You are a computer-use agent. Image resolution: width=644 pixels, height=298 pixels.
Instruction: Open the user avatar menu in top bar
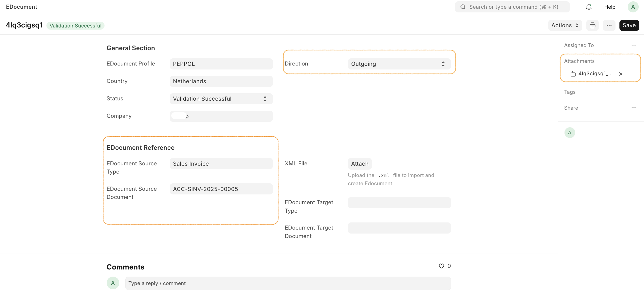633,7
